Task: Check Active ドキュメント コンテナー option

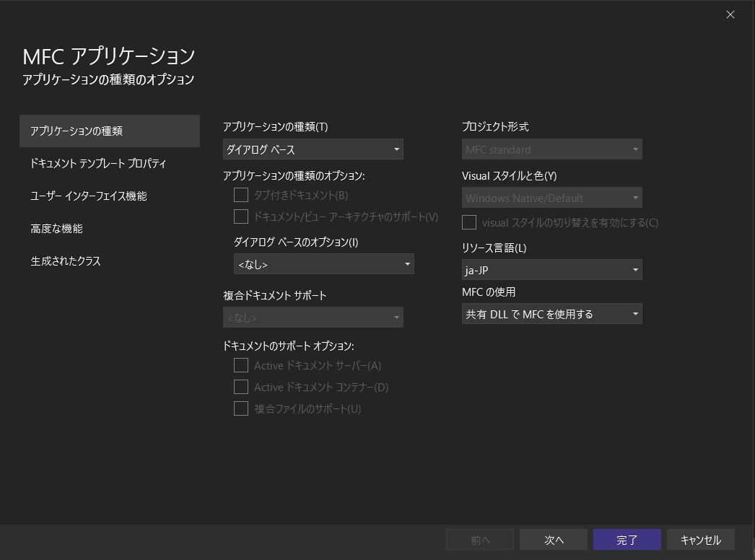Action: [241, 388]
